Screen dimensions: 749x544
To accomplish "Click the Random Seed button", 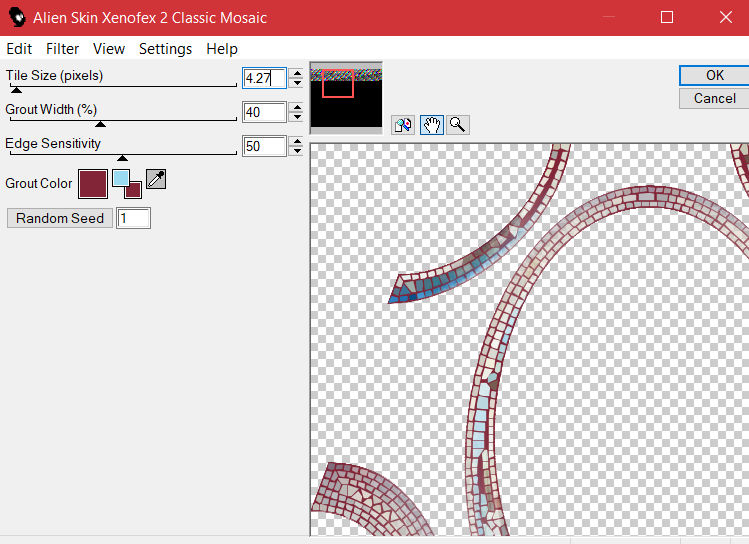I will coord(60,218).
